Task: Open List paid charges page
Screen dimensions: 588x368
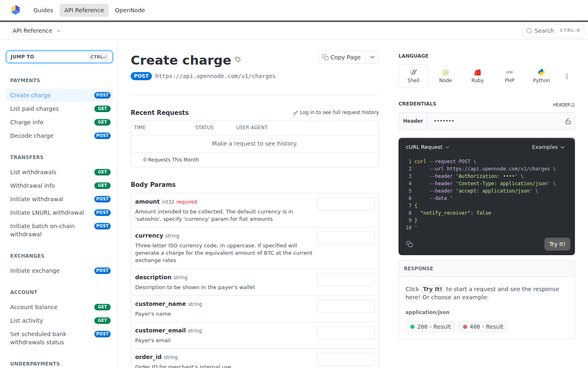Action: 59,109
